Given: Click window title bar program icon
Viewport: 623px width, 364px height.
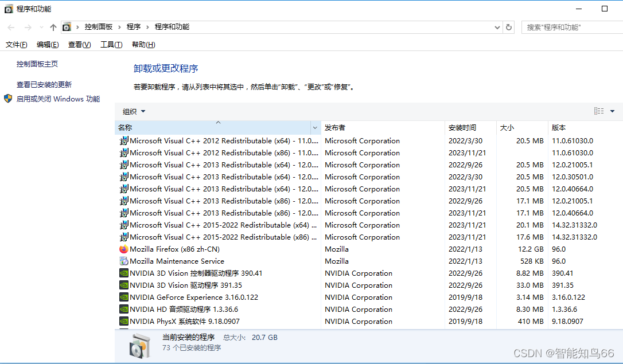Looking at the screenshot, I should 9,9.
